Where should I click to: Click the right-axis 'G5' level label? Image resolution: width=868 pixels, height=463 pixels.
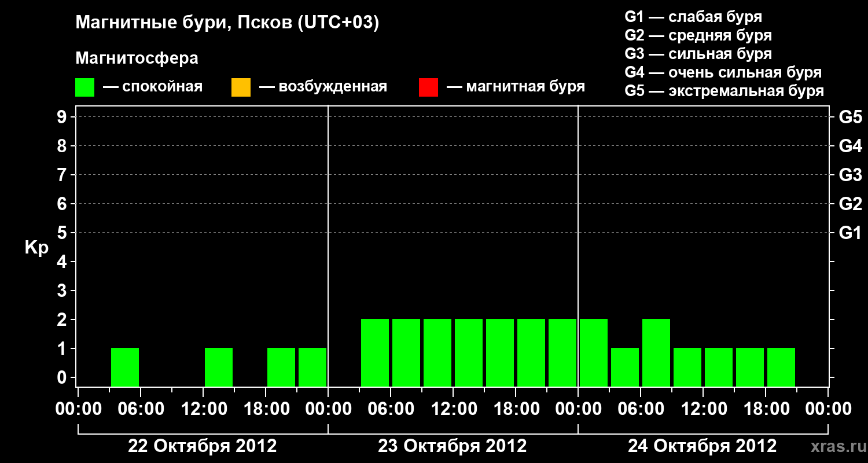tap(850, 117)
